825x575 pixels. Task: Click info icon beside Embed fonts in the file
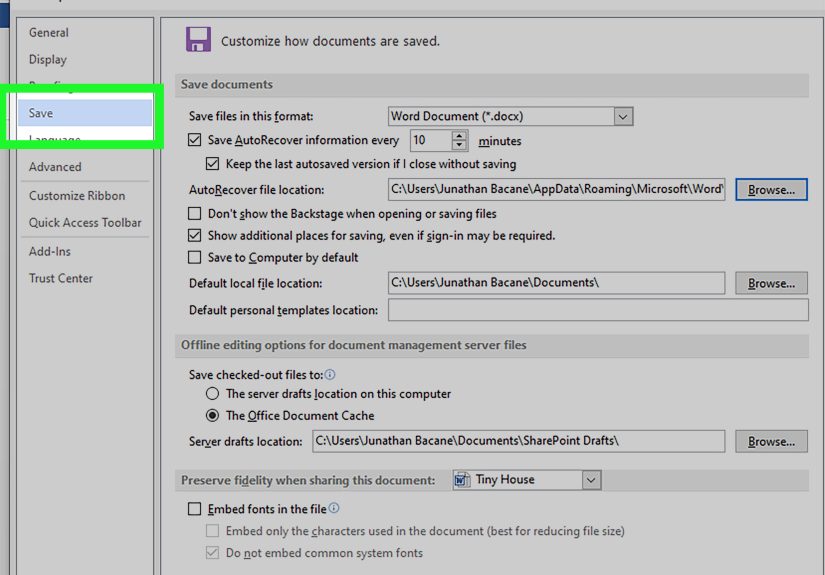[334, 508]
